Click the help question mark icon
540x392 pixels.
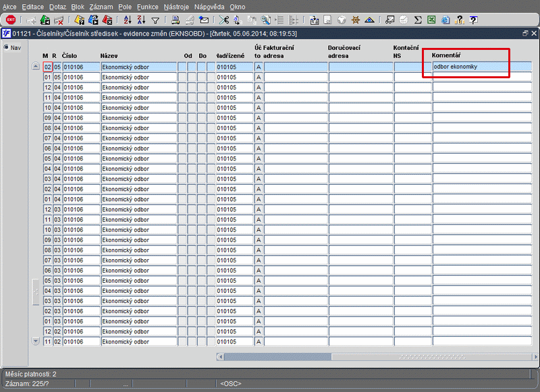(x=473, y=20)
